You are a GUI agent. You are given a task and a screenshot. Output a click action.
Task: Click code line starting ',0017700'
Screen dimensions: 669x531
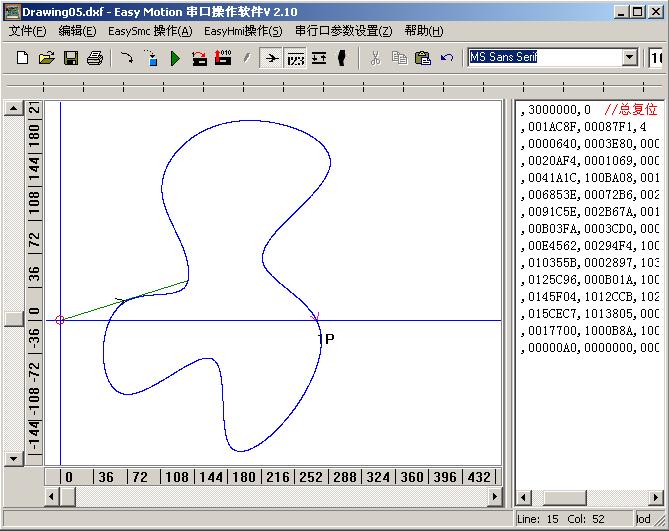(x=589, y=331)
